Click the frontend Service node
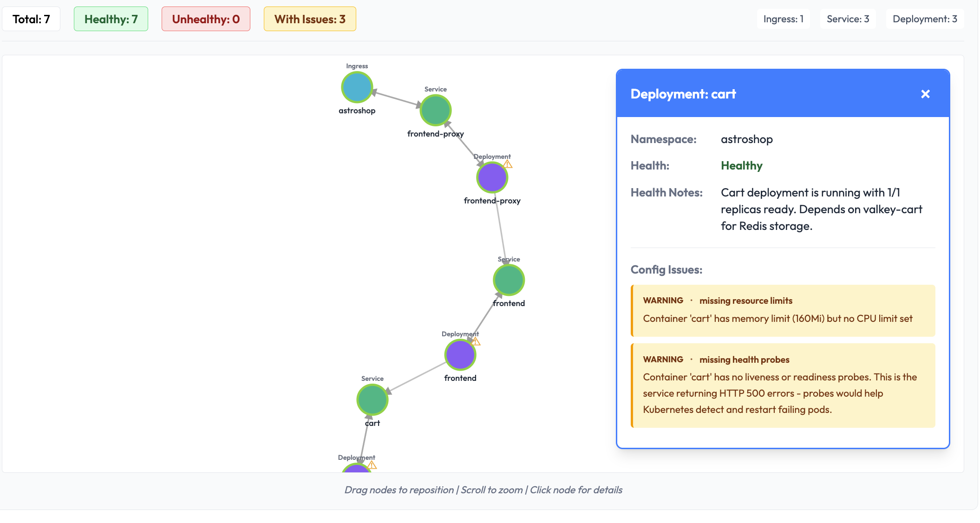 tap(509, 280)
